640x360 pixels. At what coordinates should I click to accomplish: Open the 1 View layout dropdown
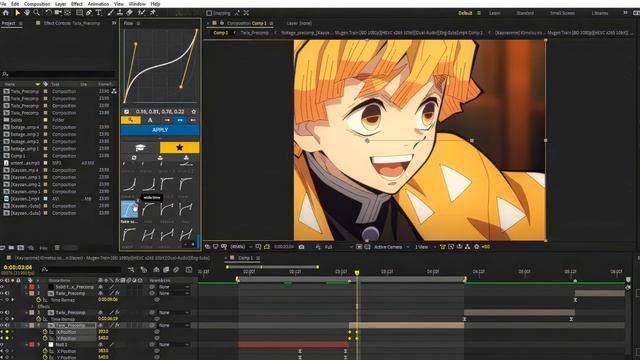425,247
